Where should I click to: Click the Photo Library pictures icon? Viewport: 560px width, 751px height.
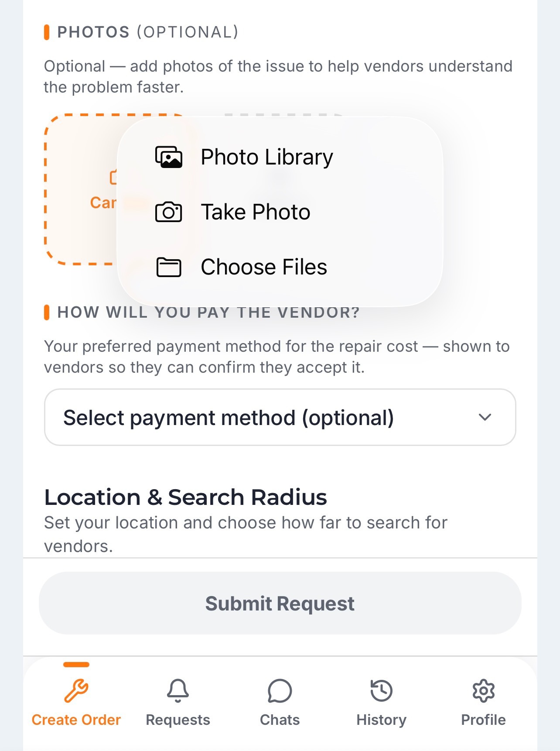[x=169, y=157]
